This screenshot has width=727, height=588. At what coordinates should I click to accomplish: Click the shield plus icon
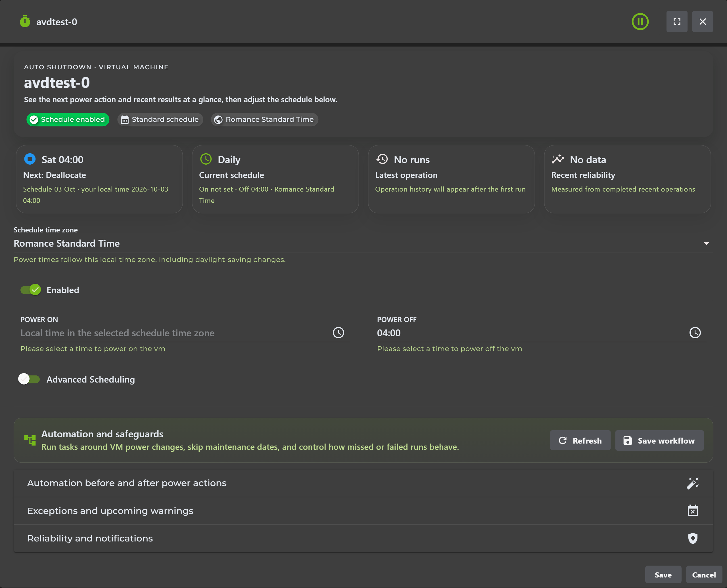pos(692,538)
